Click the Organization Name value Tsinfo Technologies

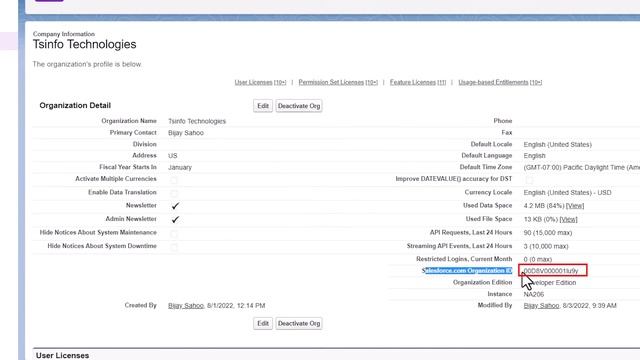point(197,121)
